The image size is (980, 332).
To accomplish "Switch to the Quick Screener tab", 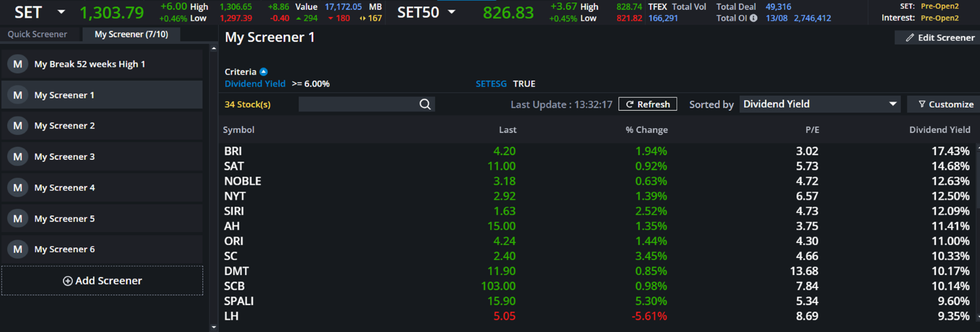I will (x=37, y=34).
